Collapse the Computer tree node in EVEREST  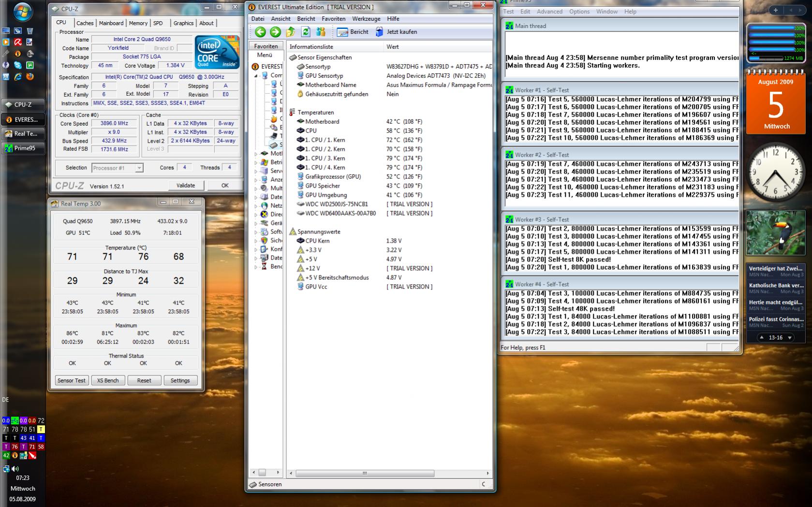tap(256, 76)
